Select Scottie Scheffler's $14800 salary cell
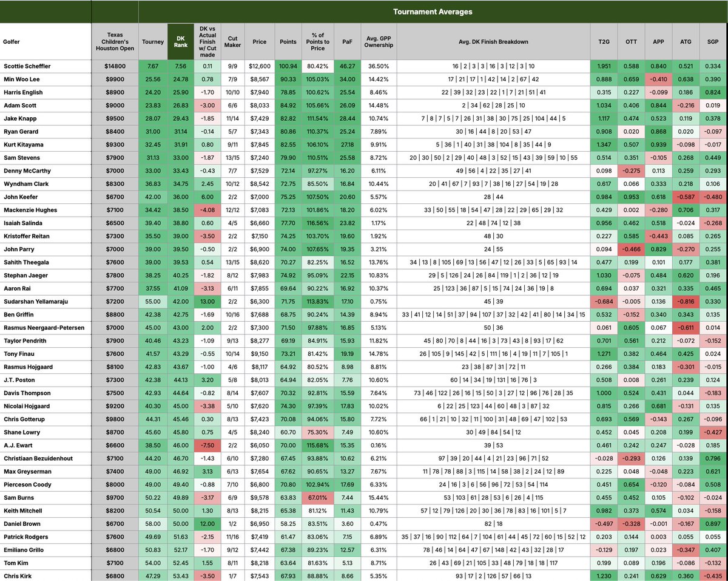The width and height of the screenshot is (728, 581). [x=115, y=66]
